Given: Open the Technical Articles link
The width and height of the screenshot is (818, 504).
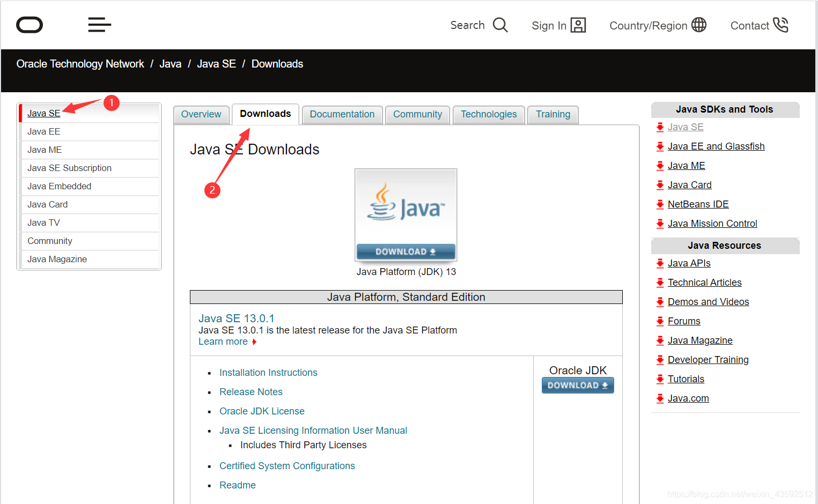Looking at the screenshot, I should coord(705,283).
